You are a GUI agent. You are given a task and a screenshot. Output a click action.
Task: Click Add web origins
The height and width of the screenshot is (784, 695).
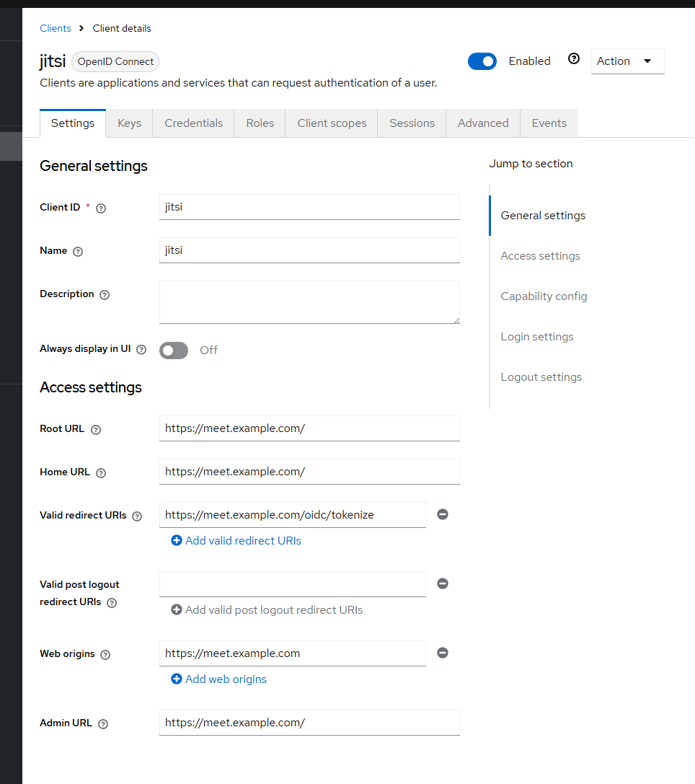click(x=219, y=679)
